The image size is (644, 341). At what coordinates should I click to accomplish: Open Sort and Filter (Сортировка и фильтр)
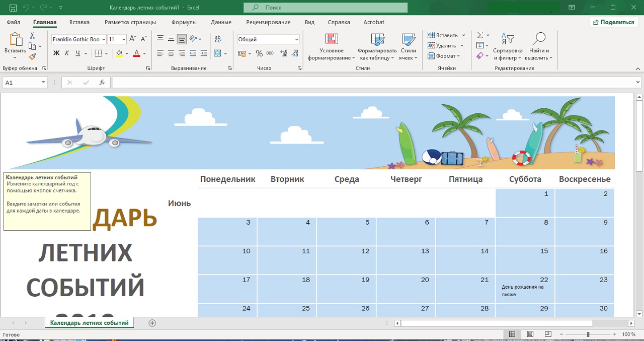point(508,47)
